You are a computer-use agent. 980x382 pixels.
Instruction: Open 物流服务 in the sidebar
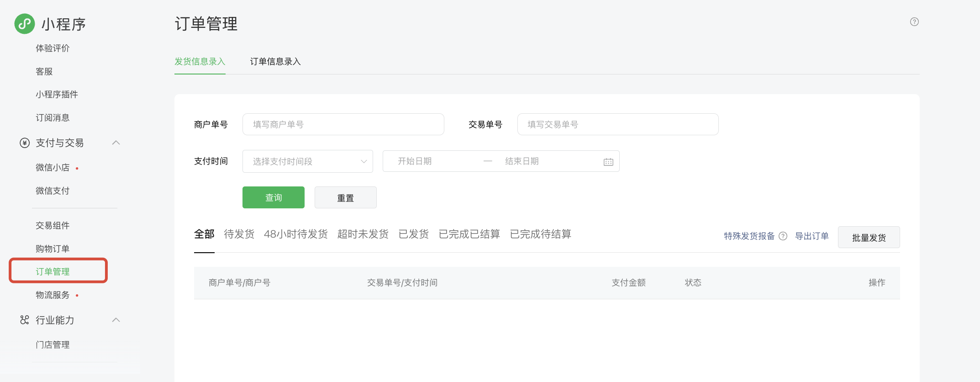pyautogui.click(x=53, y=295)
